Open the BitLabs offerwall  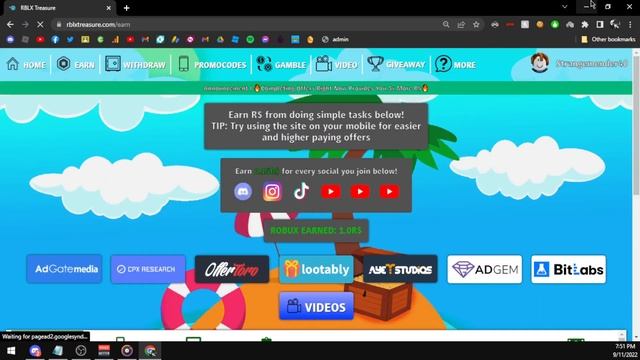569,269
